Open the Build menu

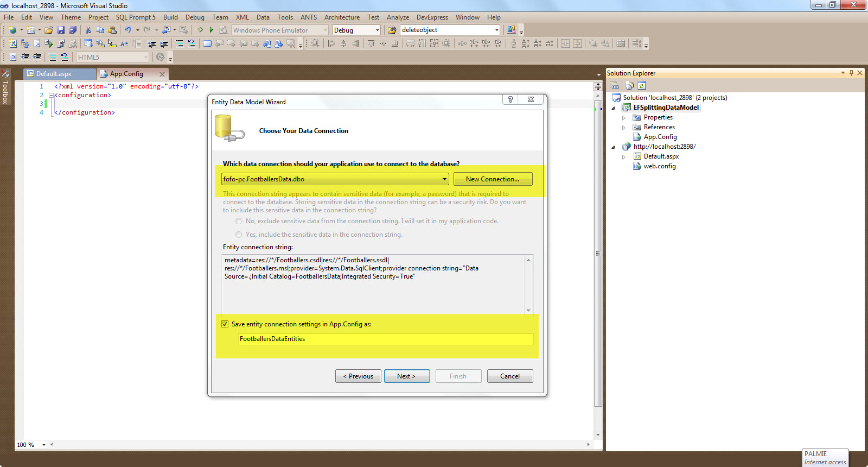tap(170, 17)
